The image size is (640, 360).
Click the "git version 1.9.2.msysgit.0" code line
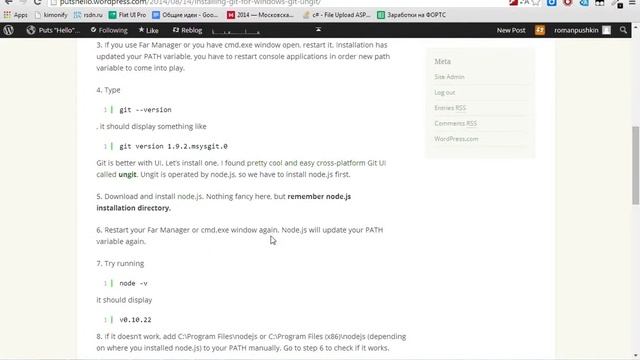[x=173, y=146]
